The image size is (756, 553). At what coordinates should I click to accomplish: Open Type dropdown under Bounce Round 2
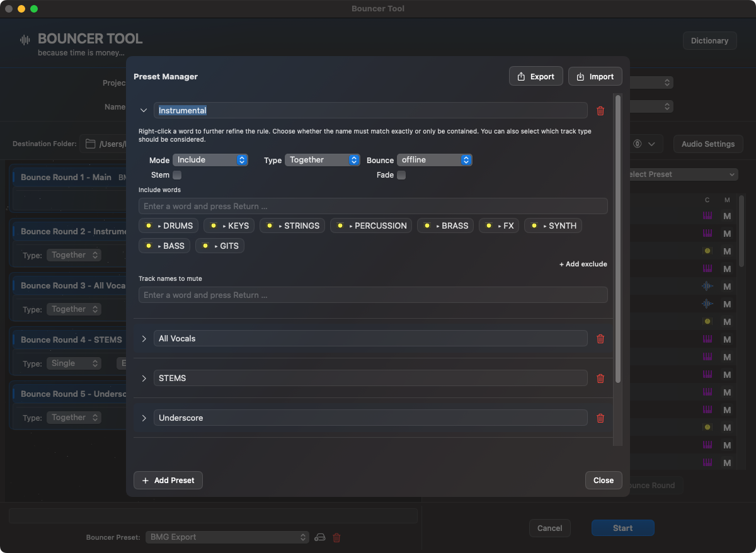tap(74, 255)
